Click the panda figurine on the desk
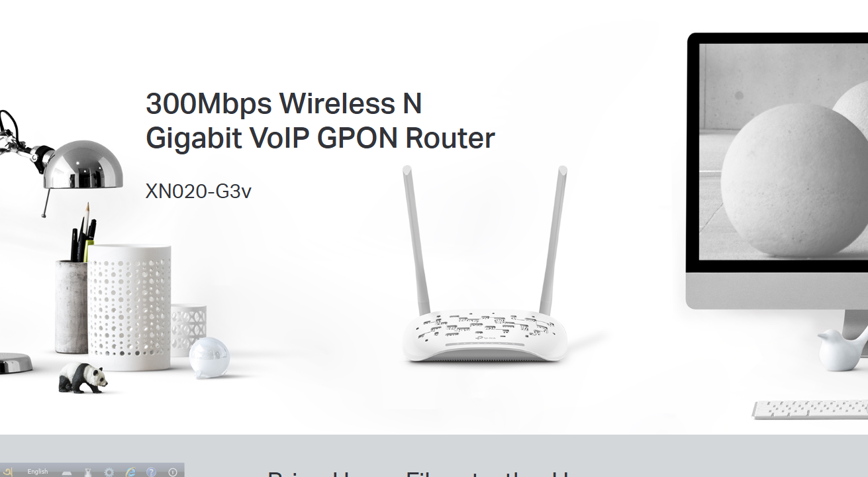 click(x=83, y=378)
